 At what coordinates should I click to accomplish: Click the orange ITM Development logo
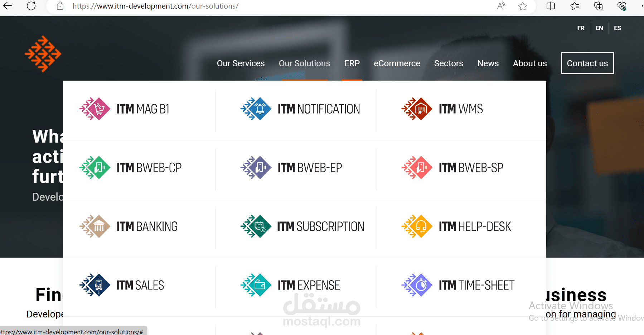pos(43,54)
